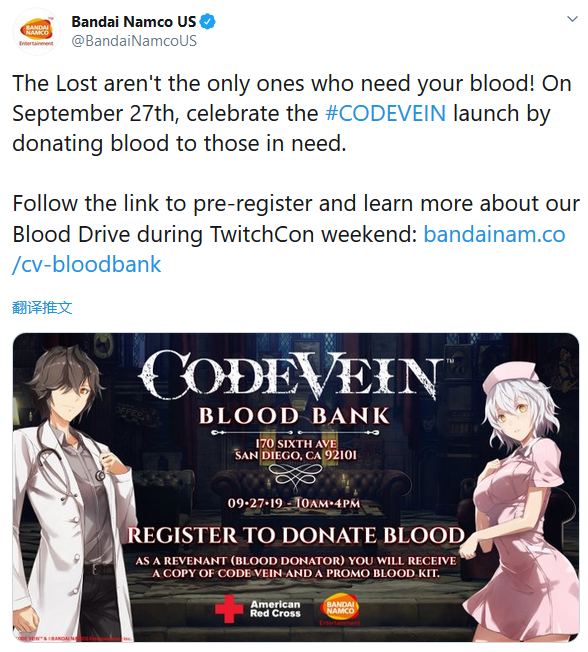The height and width of the screenshot is (652, 588).
Task: Click the American Red Cross text label
Action: [x=275, y=609]
